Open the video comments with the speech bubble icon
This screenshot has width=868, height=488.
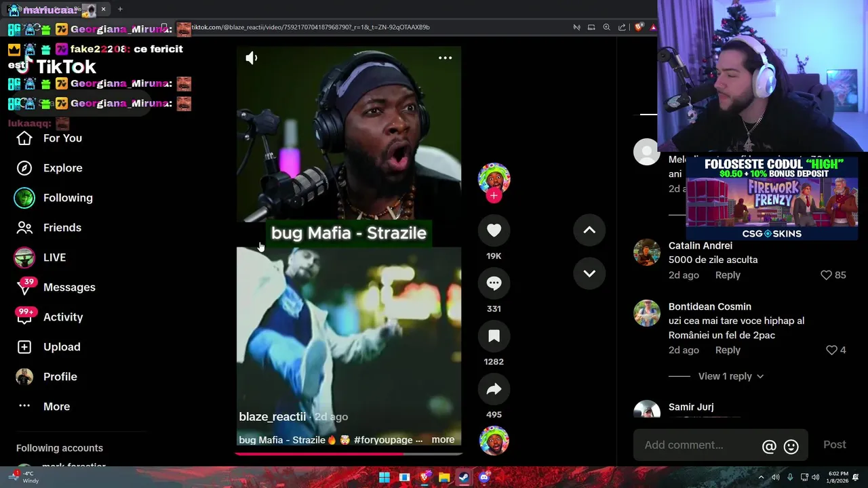(494, 283)
